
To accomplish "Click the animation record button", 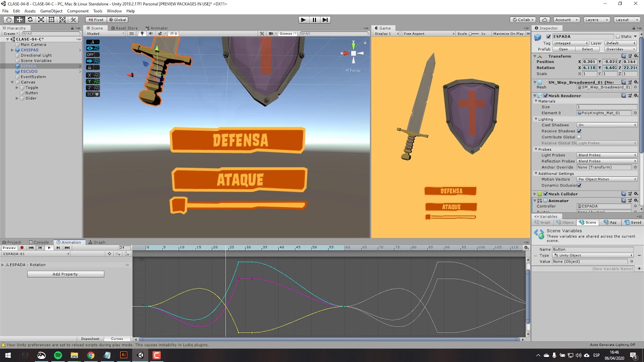I will (x=22, y=247).
